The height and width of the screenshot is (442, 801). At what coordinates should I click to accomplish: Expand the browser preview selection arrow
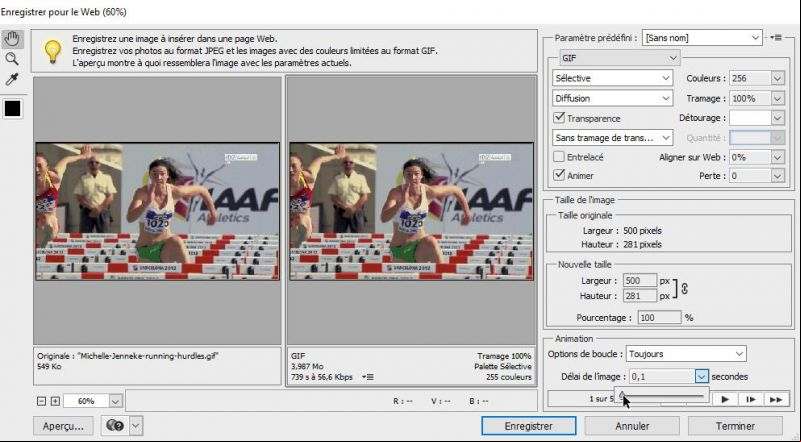point(136,425)
